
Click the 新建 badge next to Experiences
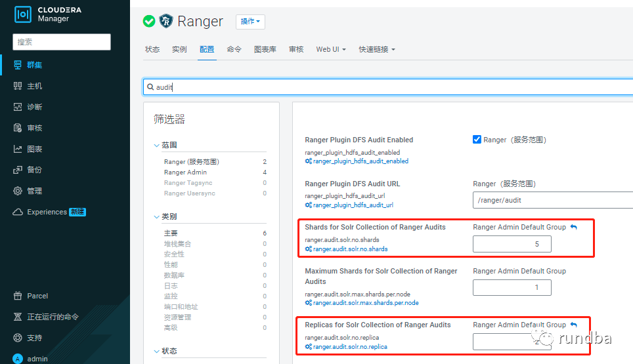click(x=77, y=212)
